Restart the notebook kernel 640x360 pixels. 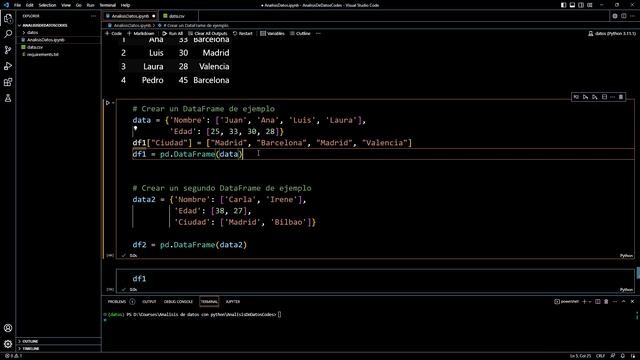243,33
